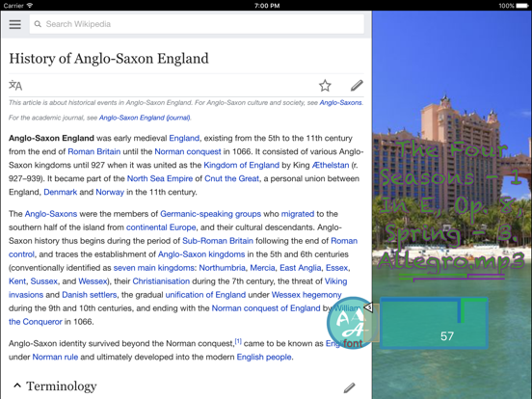The height and width of the screenshot is (399, 532).
Task: Follow the Cnut the Great link
Action: pos(231,178)
